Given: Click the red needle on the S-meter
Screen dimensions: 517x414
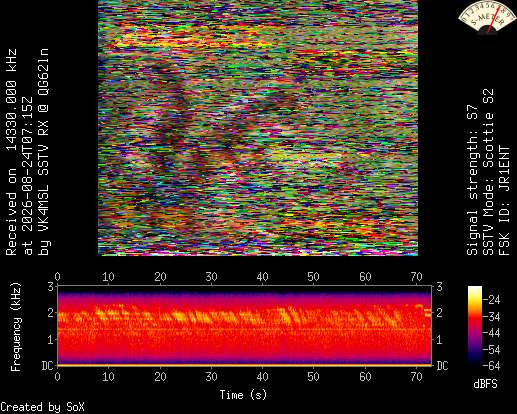Looking at the screenshot, I should coord(494,19).
